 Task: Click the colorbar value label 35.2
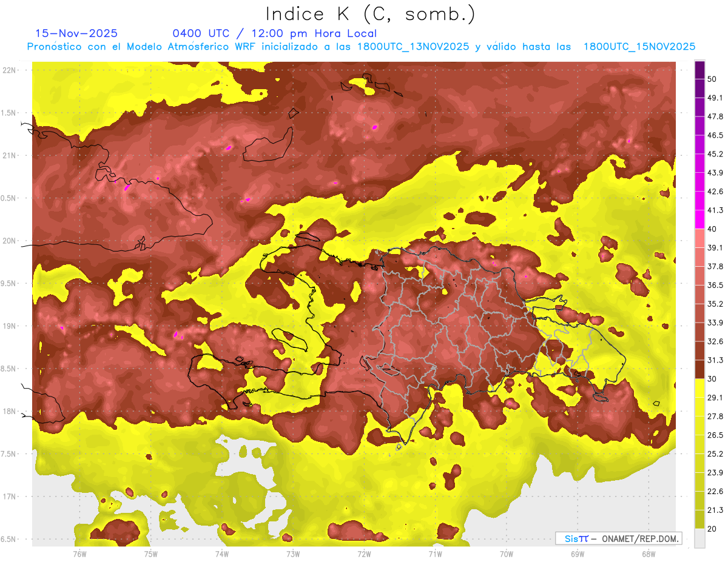click(x=715, y=304)
